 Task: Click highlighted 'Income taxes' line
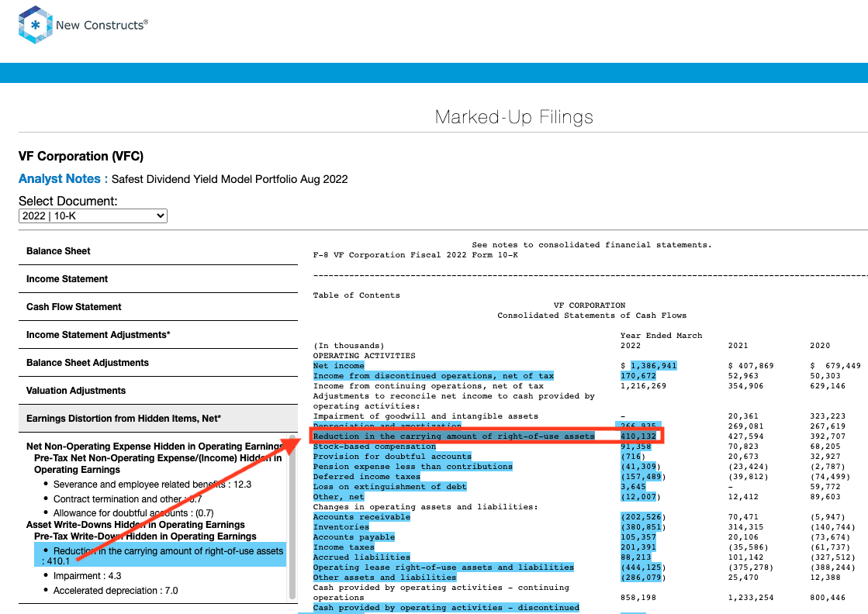tap(344, 547)
